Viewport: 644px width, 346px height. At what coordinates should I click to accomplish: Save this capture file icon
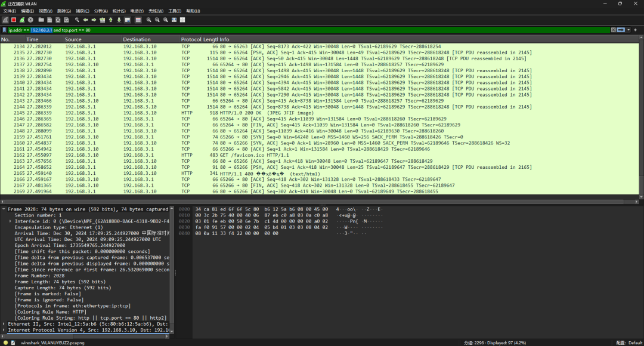(x=49, y=20)
